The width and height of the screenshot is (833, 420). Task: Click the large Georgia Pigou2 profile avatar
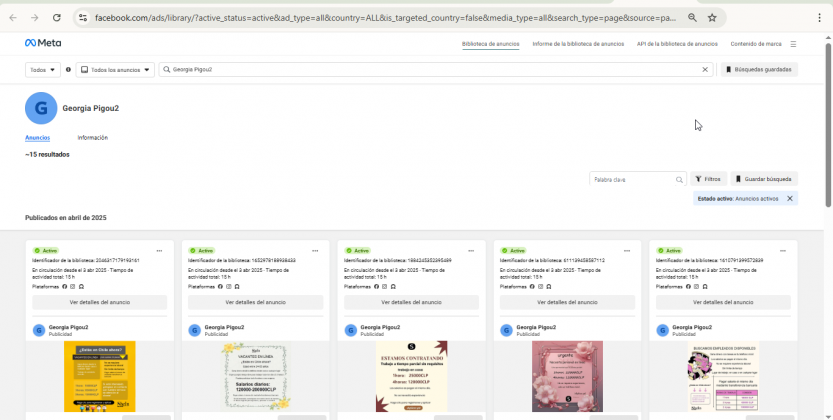pyautogui.click(x=41, y=108)
